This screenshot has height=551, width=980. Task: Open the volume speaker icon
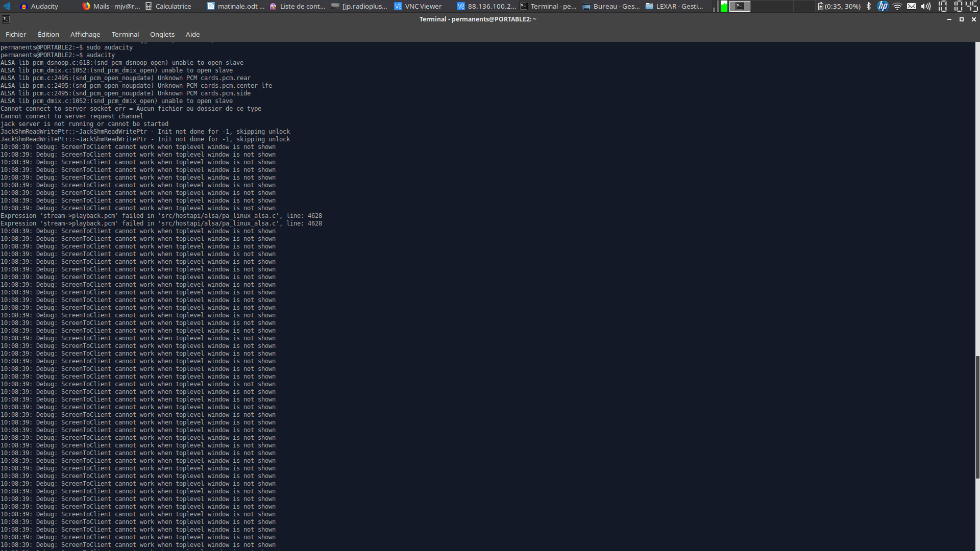click(925, 6)
